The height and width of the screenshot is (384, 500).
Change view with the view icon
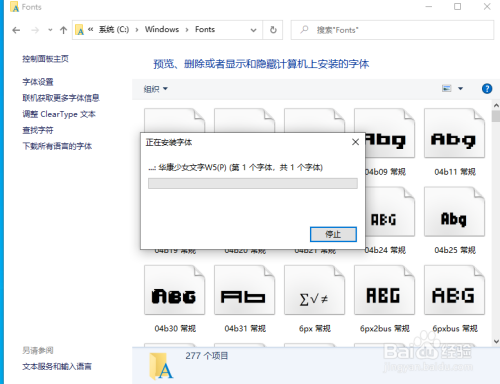[x=446, y=88]
